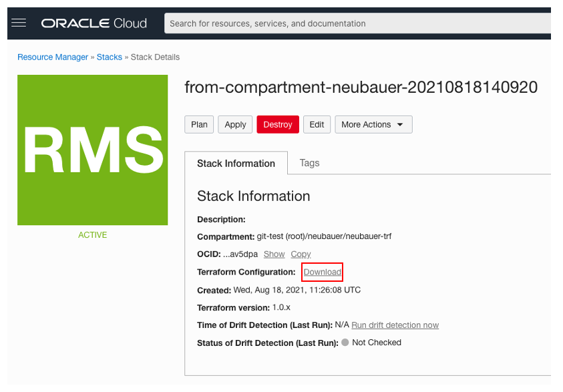Click the gray drift status circle
The height and width of the screenshot is (392, 563).
pyautogui.click(x=345, y=343)
